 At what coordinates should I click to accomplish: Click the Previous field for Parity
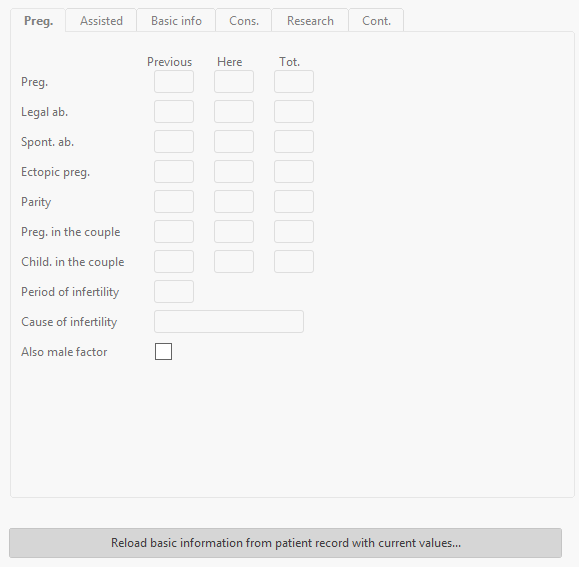tap(174, 202)
